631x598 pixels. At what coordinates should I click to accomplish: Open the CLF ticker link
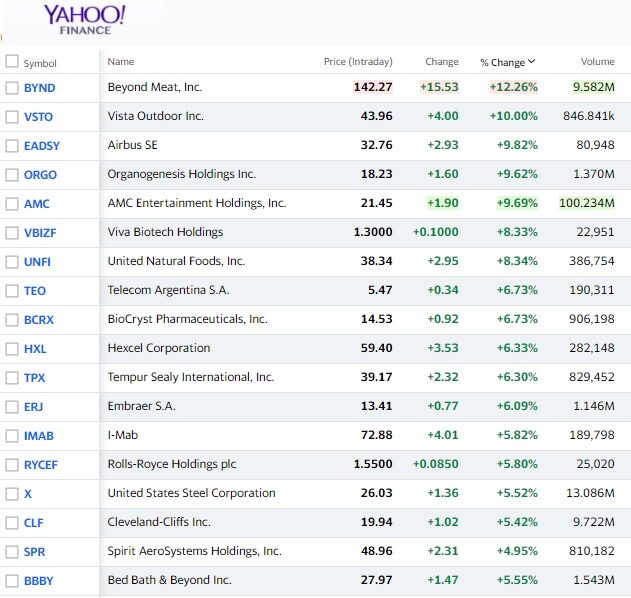click(33, 522)
